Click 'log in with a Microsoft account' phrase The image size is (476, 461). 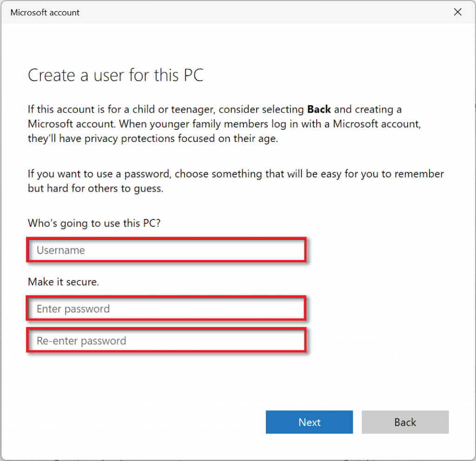[358, 124]
